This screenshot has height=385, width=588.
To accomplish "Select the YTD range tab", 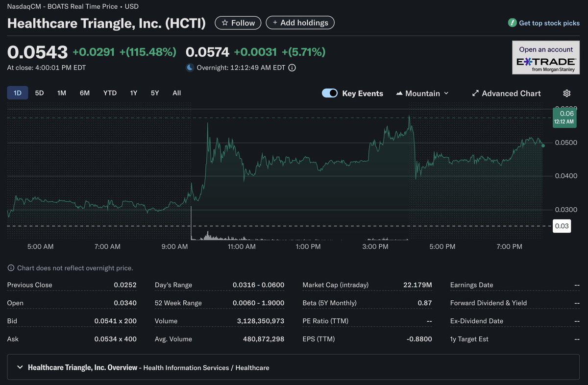I will tap(110, 93).
